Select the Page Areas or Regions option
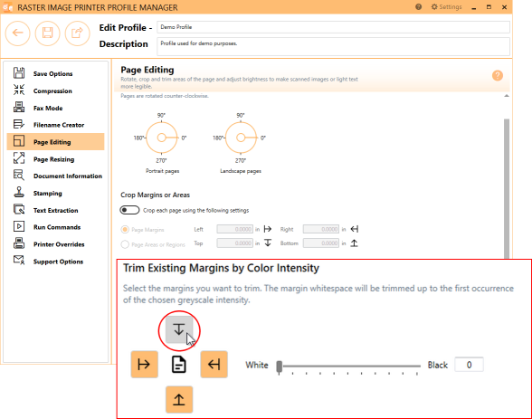The image size is (532, 419). tap(154, 244)
